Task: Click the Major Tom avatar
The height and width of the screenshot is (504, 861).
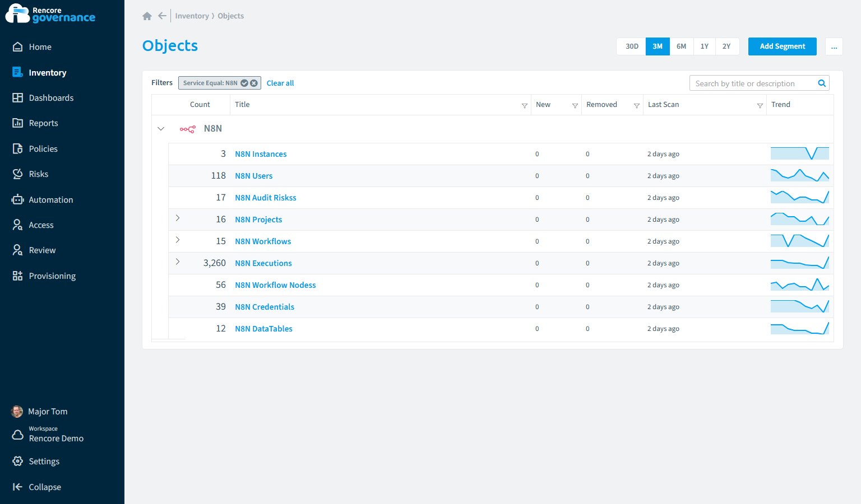Action: pos(17,412)
